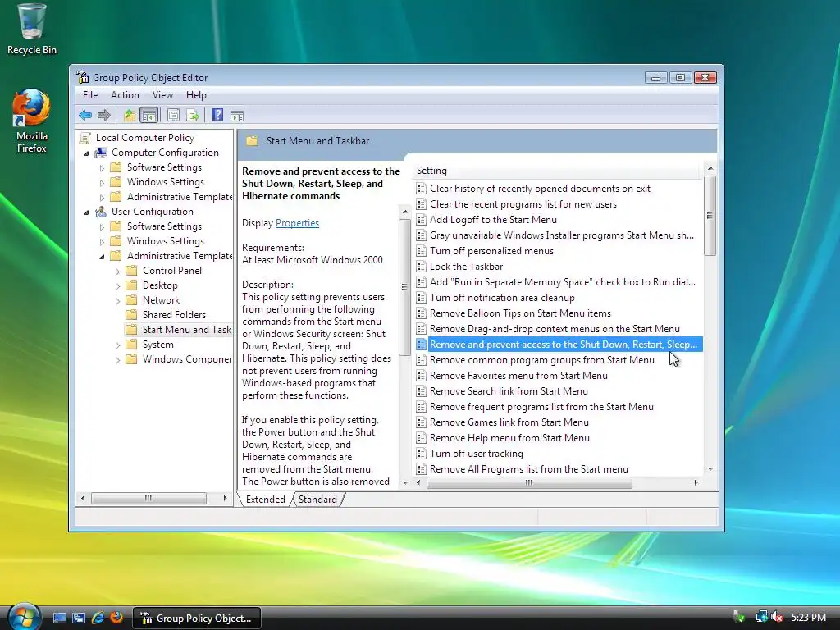The width and height of the screenshot is (840, 630).
Task: Click the policy icon beside Turn off user tracking
Action: 421,453
